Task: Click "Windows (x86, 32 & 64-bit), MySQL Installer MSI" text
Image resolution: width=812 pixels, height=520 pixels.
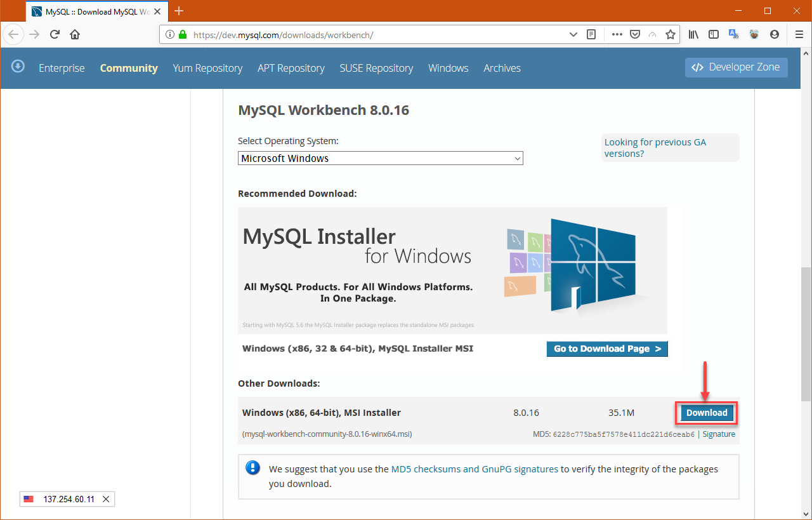Action: tap(358, 349)
